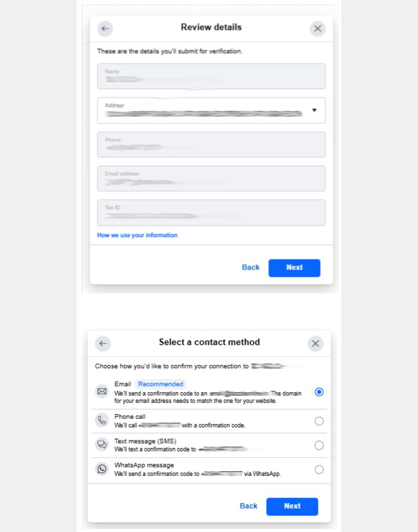The image size is (418, 532).
Task: Select Text message (SMS) radio button
Action: (x=319, y=445)
